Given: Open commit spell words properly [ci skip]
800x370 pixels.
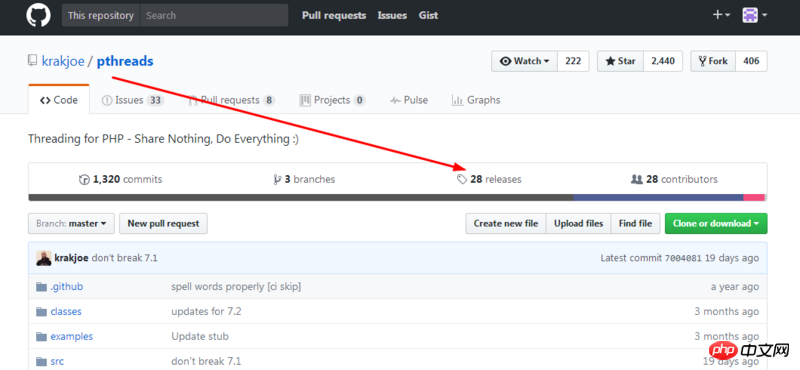Looking at the screenshot, I should pos(236,287).
